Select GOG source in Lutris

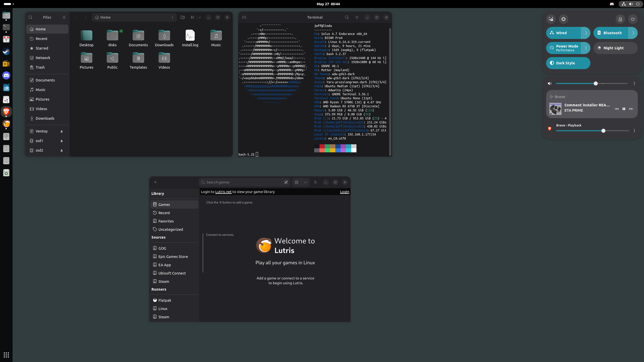tap(174, 248)
